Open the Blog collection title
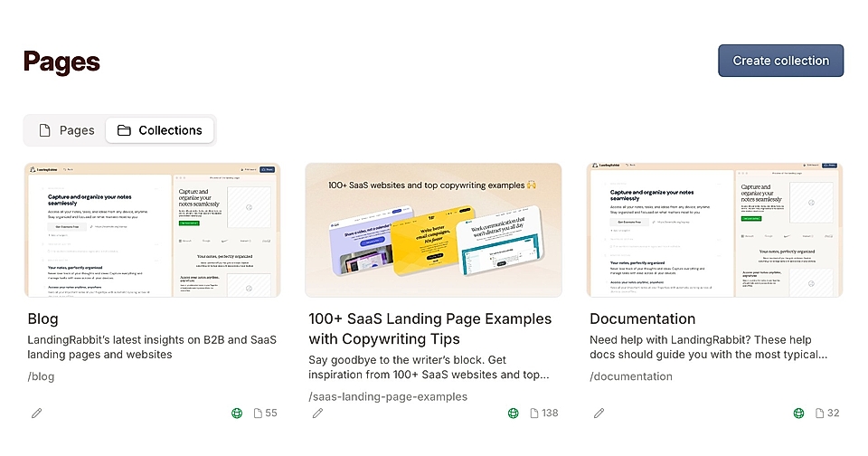 pos(43,319)
